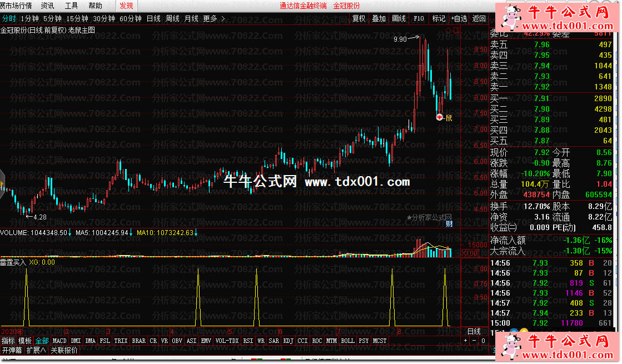
Task: Select the WR indicator
Action: click(x=261, y=341)
